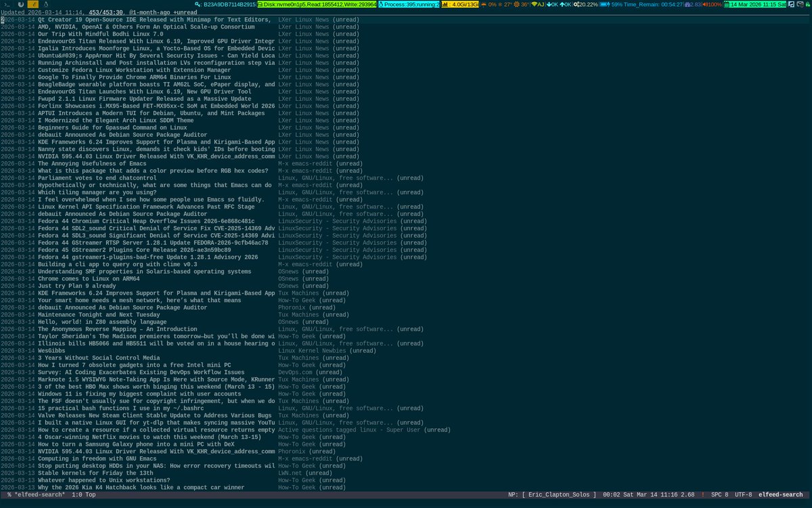Click the 27° temperature indicator
Image resolution: width=812 pixels, height=508 pixels.
point(506,5)
